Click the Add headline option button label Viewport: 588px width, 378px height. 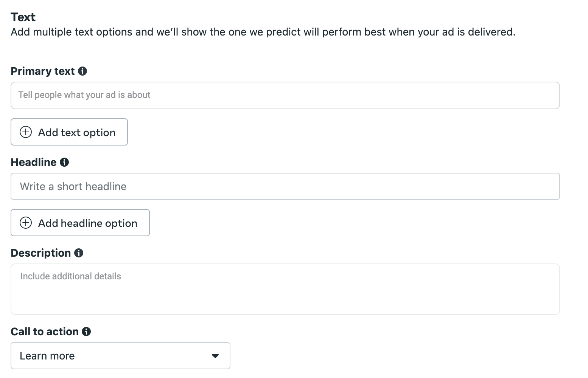point(88,223)
